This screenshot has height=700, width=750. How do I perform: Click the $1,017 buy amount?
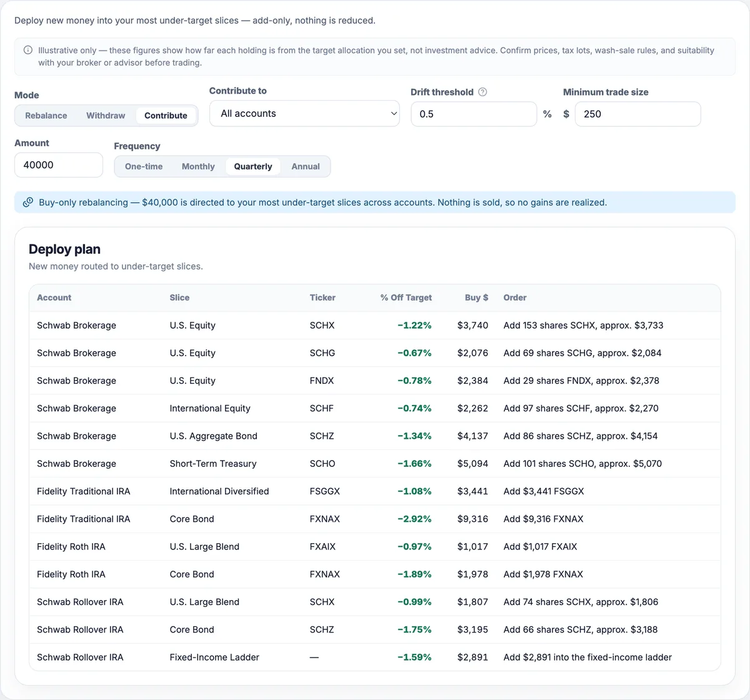click(x=472, y=547)
